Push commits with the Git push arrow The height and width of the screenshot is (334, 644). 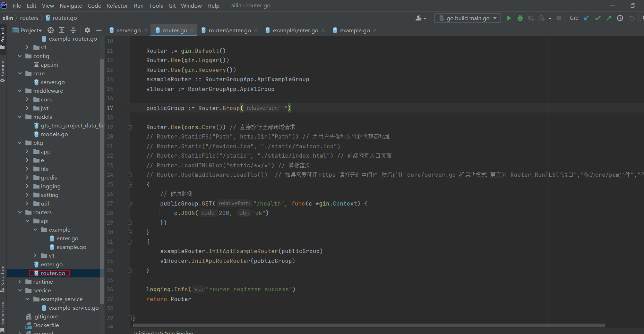[609, 18]
